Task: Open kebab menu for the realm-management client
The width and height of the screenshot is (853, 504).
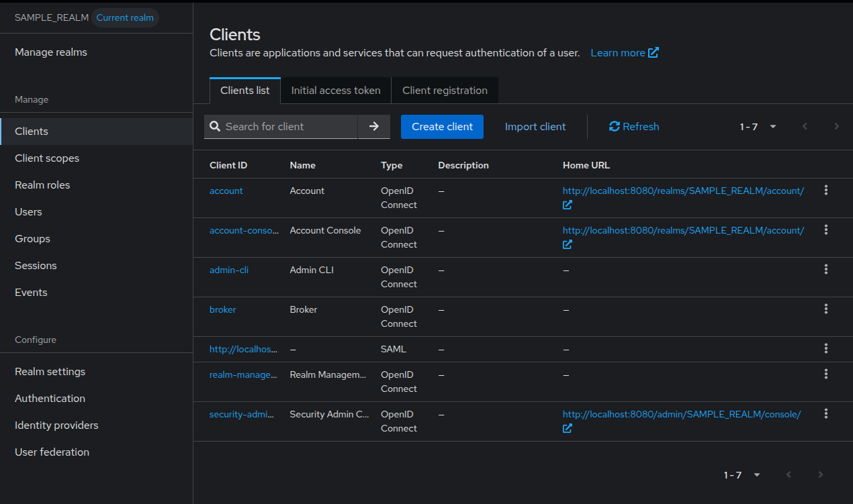Action: click(x=825, y=374)
